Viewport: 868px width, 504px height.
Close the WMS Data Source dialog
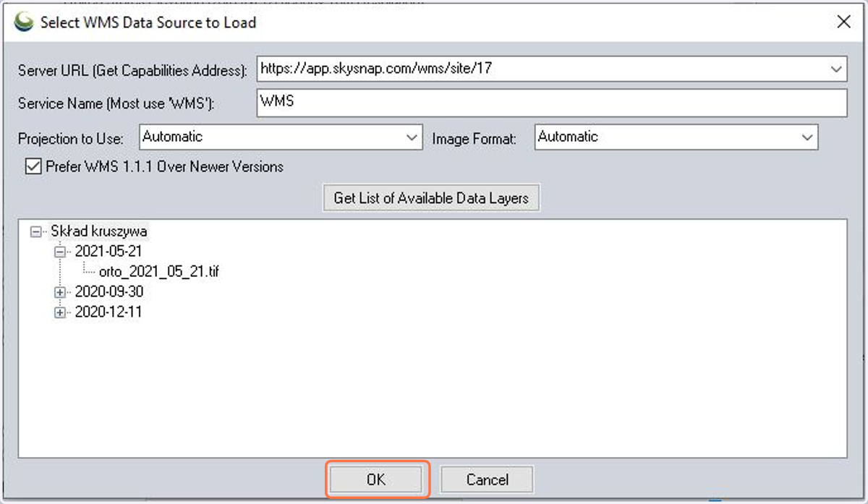[843, 22]
